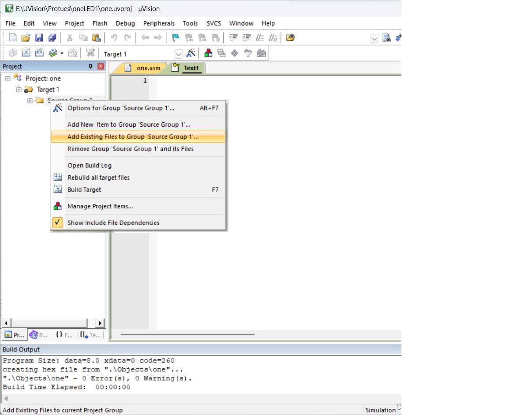Open the SVCS menu

pyautogui.click(x=214, y=23)
